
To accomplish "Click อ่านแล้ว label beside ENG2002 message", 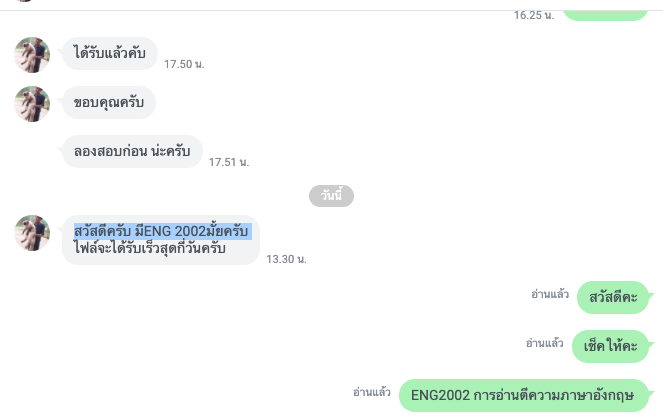I will [372, 392].
